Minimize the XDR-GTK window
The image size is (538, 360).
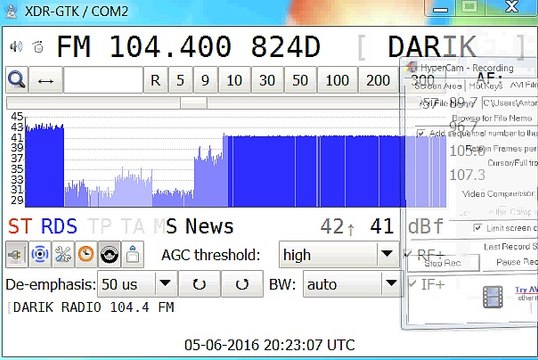pyautogui.click(x=440, y=8)
